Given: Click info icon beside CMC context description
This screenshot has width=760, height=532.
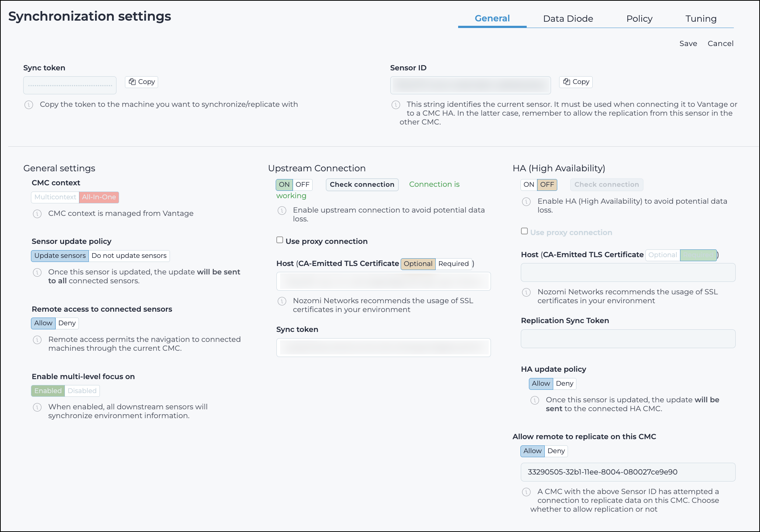Looking at the screenshot, I should click(37, 214).
